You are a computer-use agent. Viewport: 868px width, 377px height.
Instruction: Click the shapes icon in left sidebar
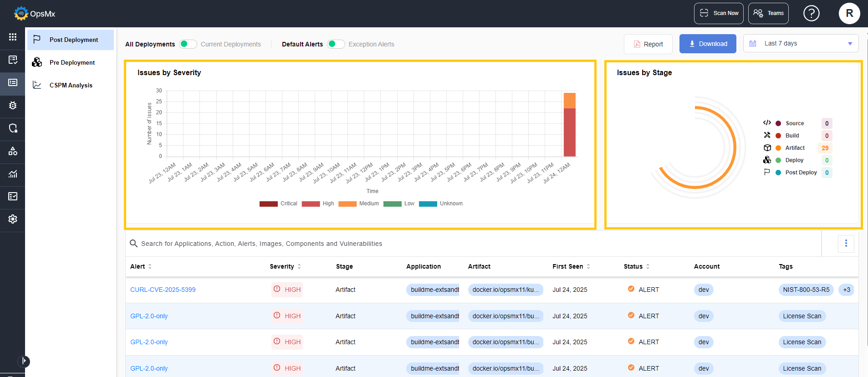coord(13,151)
